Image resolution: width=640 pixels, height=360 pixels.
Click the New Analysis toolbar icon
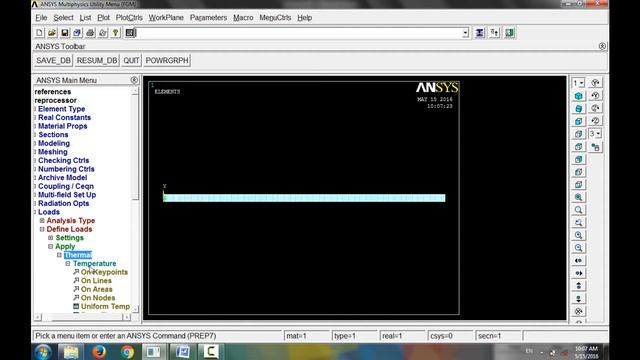[39, 33]
